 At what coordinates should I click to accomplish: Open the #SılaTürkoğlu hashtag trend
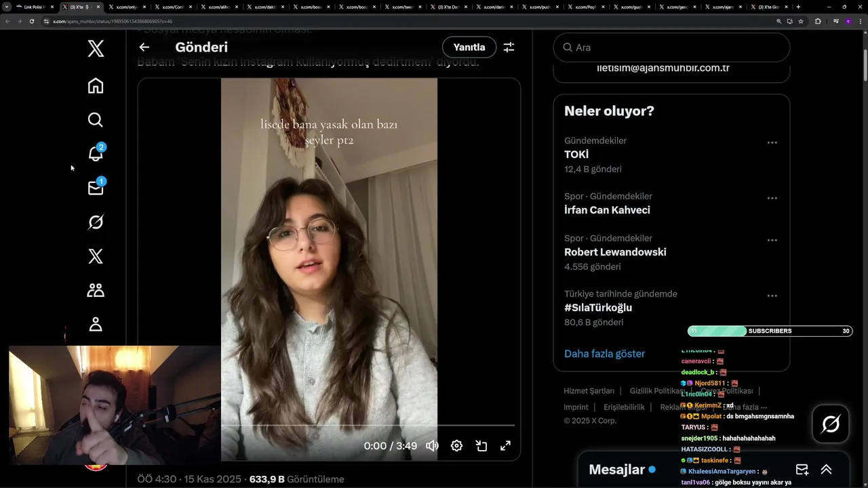tap(598, 308)
